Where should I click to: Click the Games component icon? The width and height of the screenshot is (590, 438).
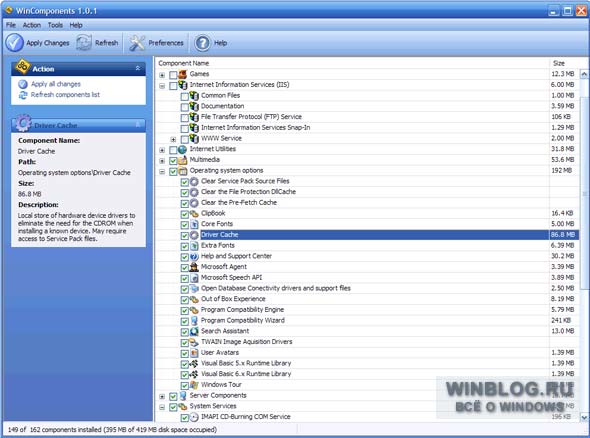tap(182, 74)
